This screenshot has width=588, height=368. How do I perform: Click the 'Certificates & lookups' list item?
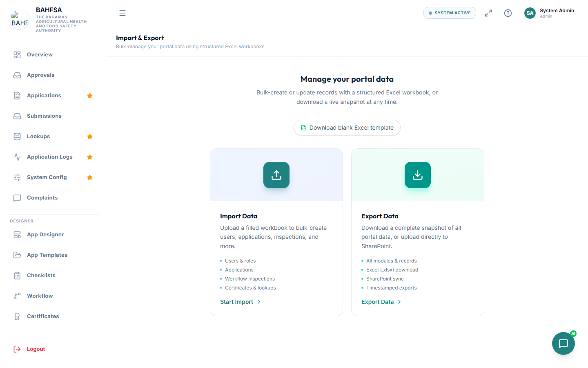click(x=250, y=288)
